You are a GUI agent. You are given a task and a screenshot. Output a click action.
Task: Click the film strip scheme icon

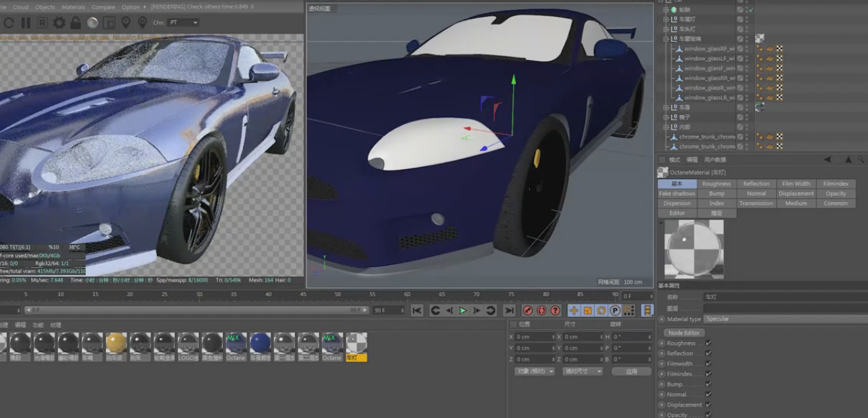click(646, 310)
